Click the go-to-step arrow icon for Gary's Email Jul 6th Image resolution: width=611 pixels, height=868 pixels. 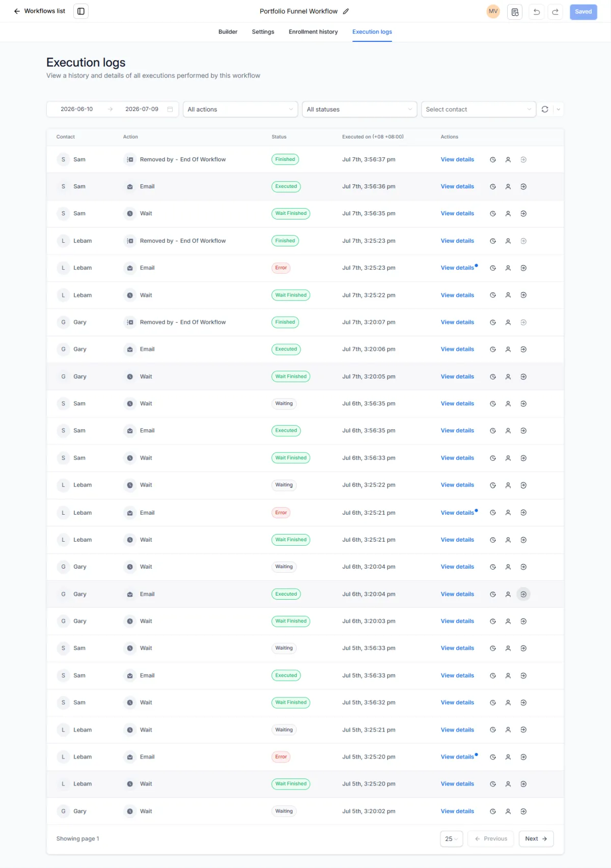523,594
